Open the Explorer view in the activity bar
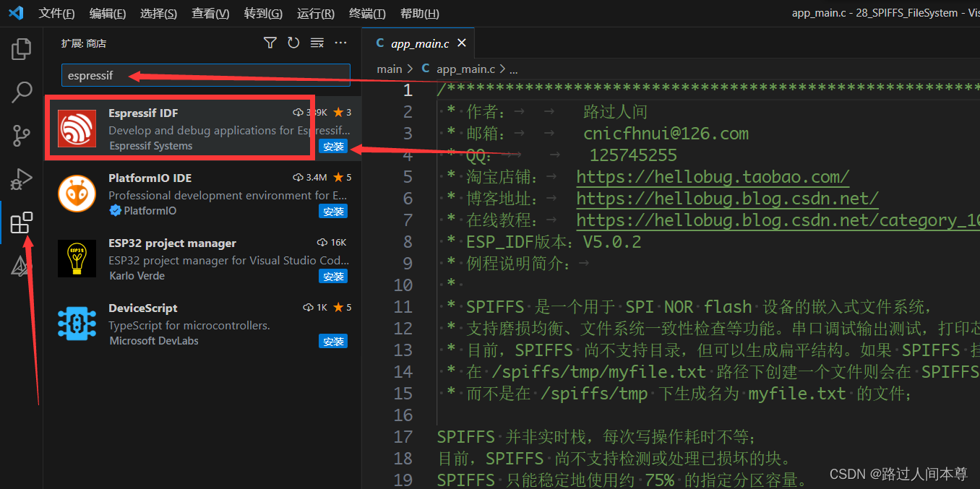The image size is (980, 489). [21, 48]
